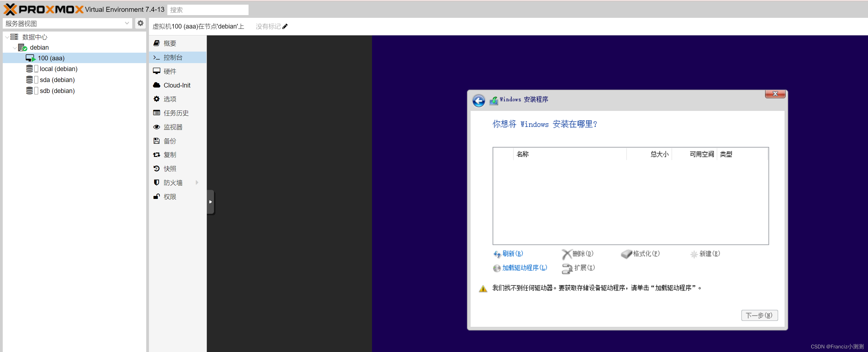This screenshot has width=868, height=352.
Task: Select the datacenter server icon
Action: pos(14,37)
